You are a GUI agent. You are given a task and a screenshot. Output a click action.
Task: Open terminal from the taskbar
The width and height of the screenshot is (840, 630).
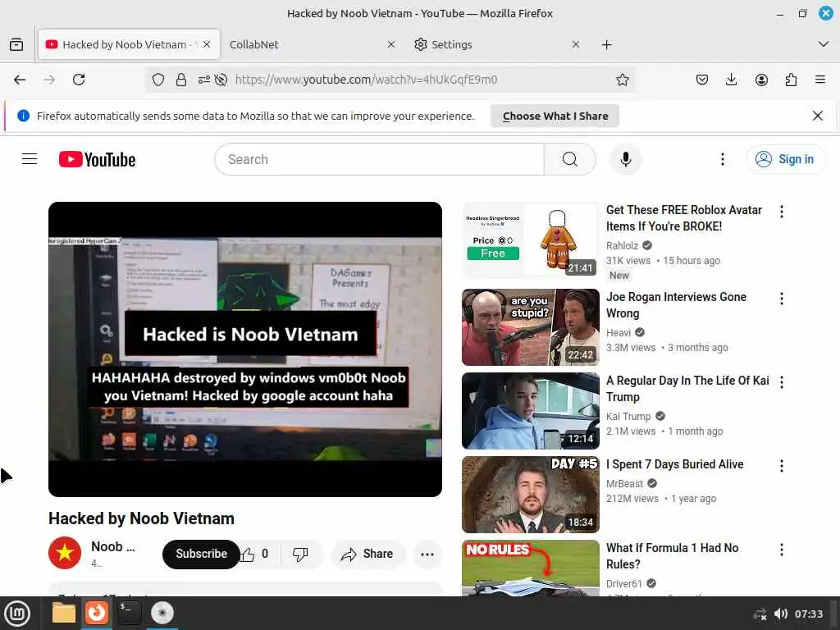click(129, 613)
